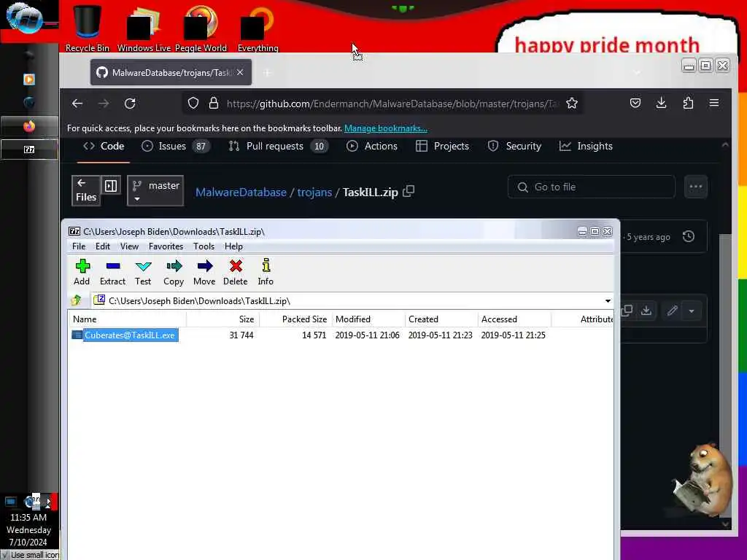Viewport: 747px width, 560px height.
Task: Click GitHub download raw file icon
Action: [x=646, y=311]
